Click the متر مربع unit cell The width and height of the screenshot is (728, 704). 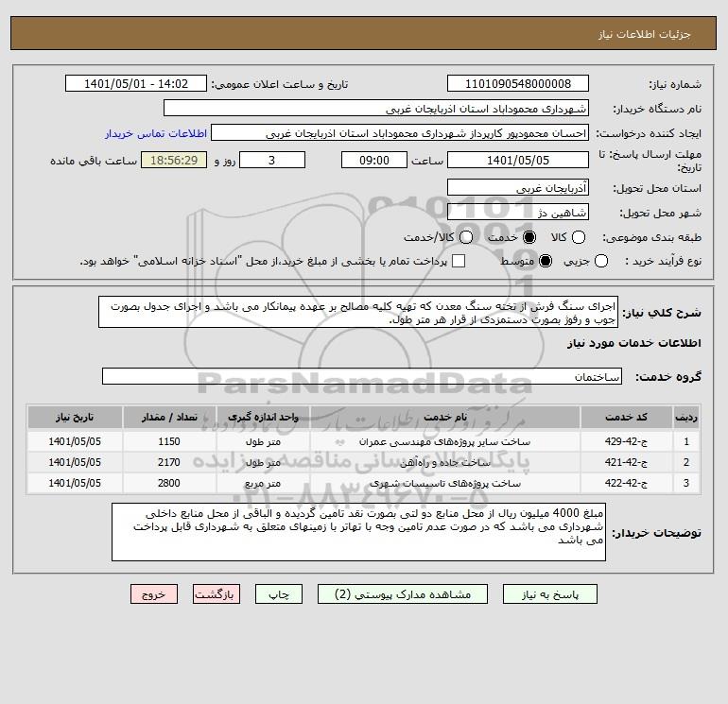[x=263, y=484]
